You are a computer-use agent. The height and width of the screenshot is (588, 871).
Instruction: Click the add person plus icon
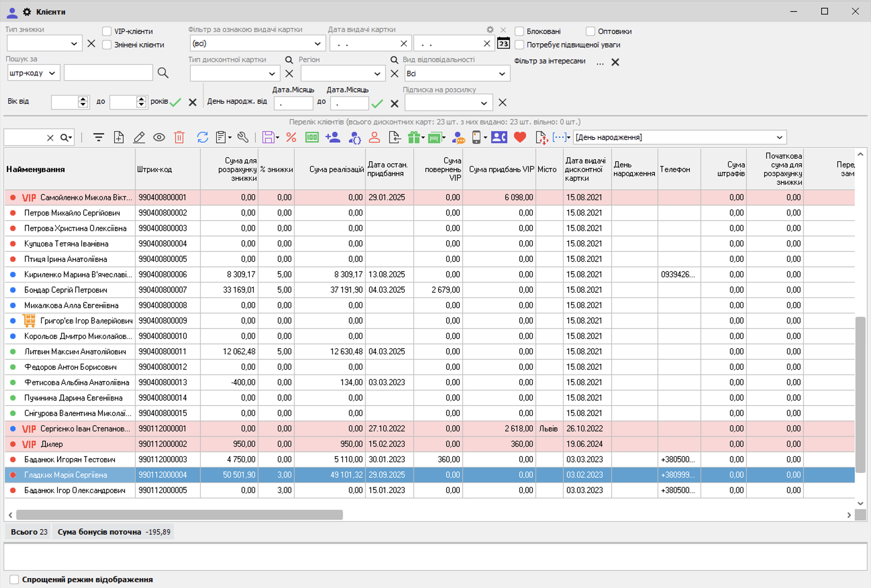pos(333,137)
